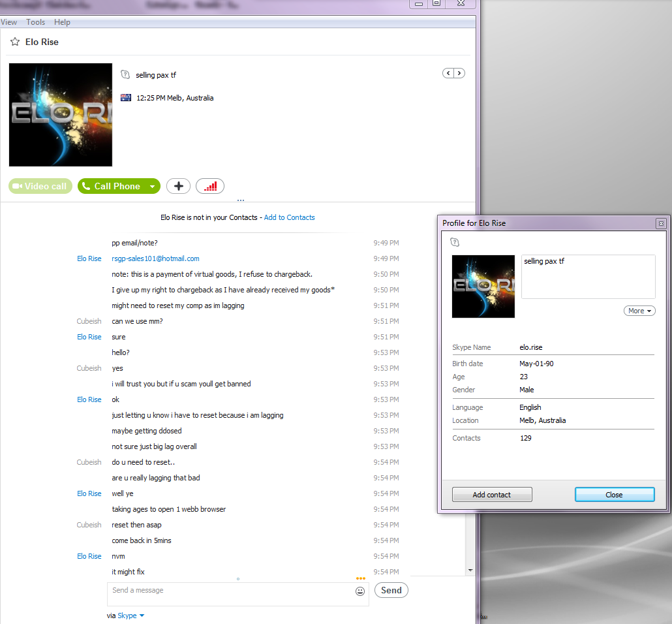This screenshot has width=672, height=624.
Task: Start a video call with Elo Rise
Action: (x=40, y=186)
